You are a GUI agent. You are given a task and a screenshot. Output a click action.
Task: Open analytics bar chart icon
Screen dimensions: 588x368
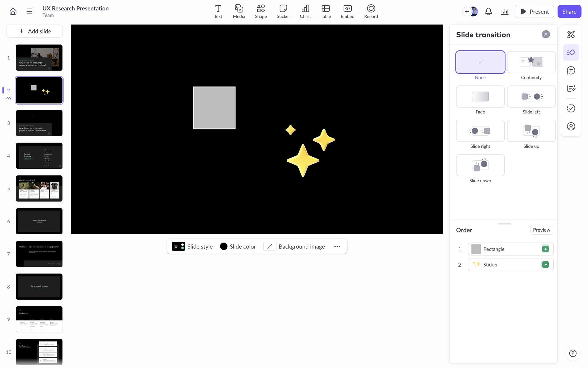(x=505, y=12)
